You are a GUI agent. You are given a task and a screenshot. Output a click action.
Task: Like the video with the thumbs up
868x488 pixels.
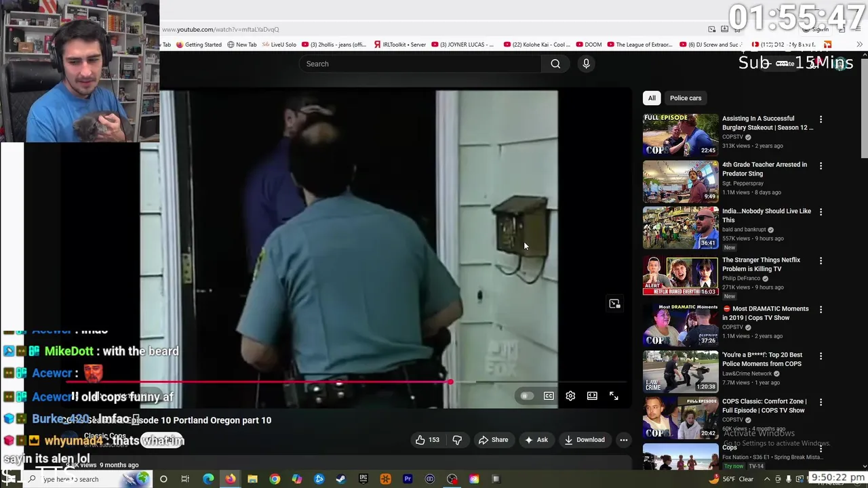click(427, 440)
